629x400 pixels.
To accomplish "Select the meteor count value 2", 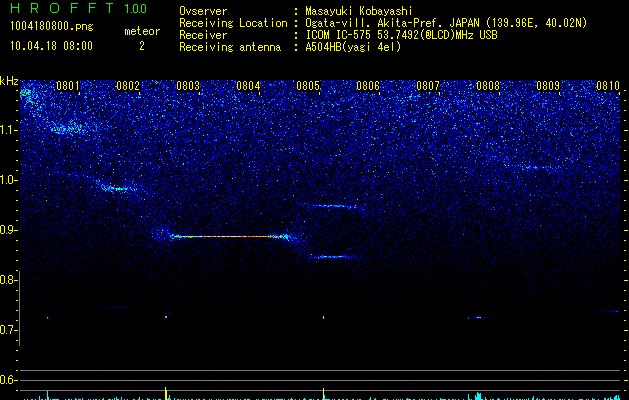I will pyautogui.click(x=142, y=46).
